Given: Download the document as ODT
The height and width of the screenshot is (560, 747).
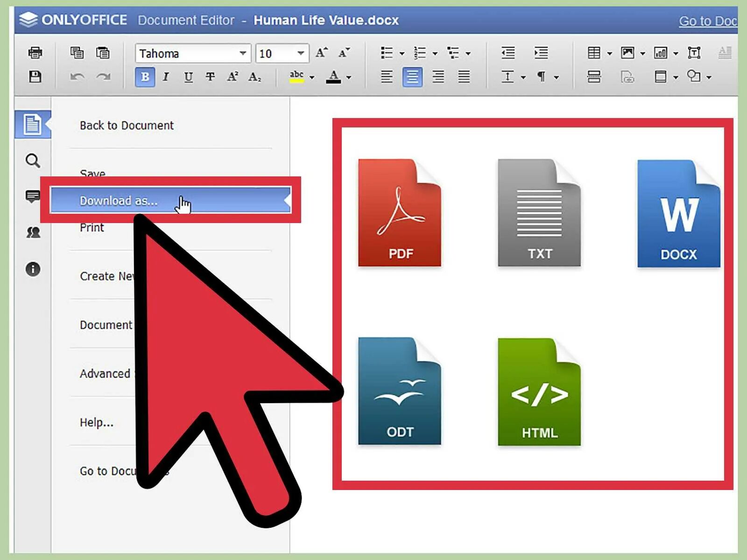Looking at the screenshot, I should click(x=400, y=391).
